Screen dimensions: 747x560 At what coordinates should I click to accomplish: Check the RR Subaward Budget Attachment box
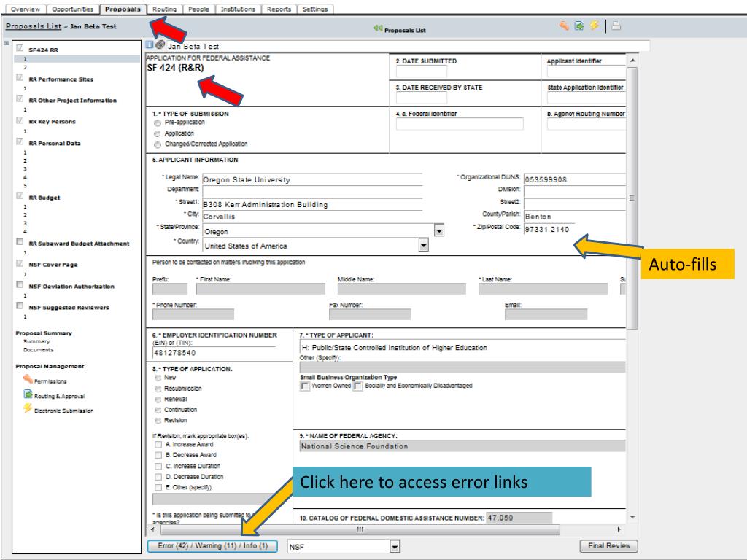pyautogui.click(x=20, y=241)
